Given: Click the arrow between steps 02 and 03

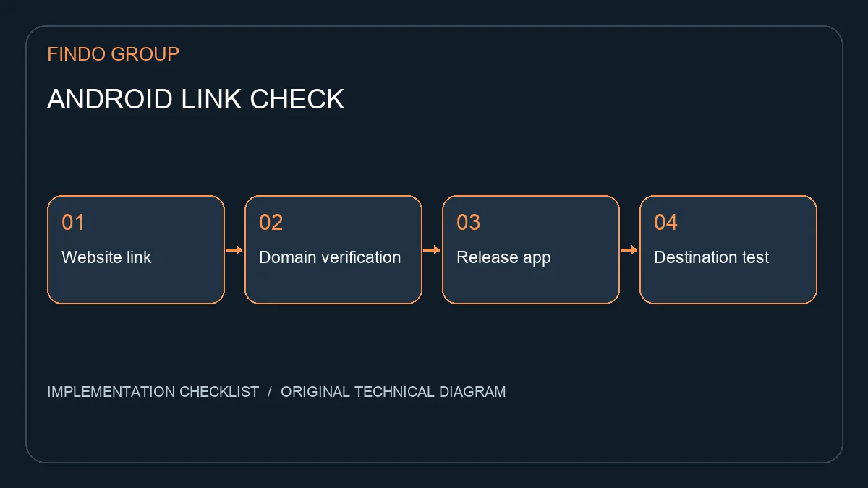Looking at the screenshot, I should tap(432, 250).
